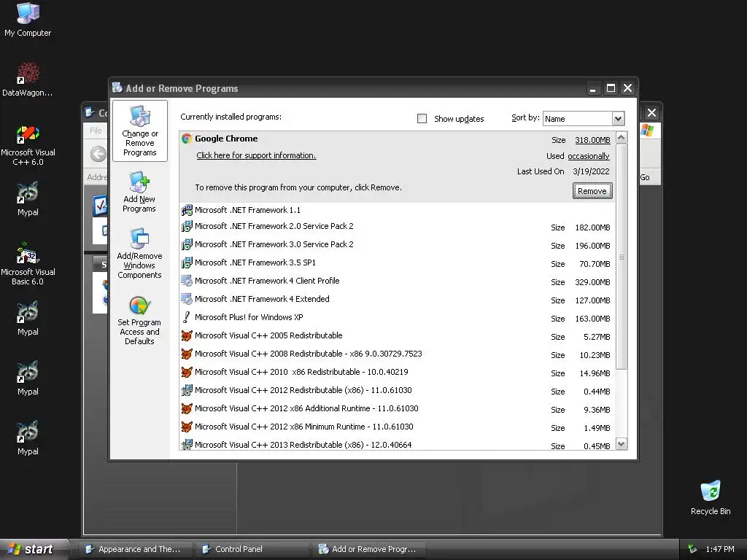
Task: Click the program list scroll up arrow
Action: click(x=622, y=138)
